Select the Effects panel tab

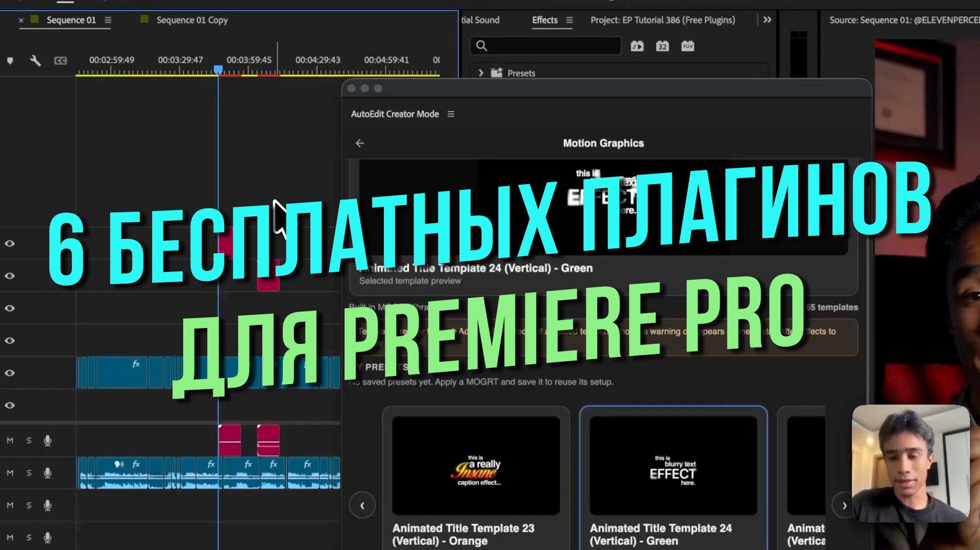pyautogui.click(x=545, y=20)
